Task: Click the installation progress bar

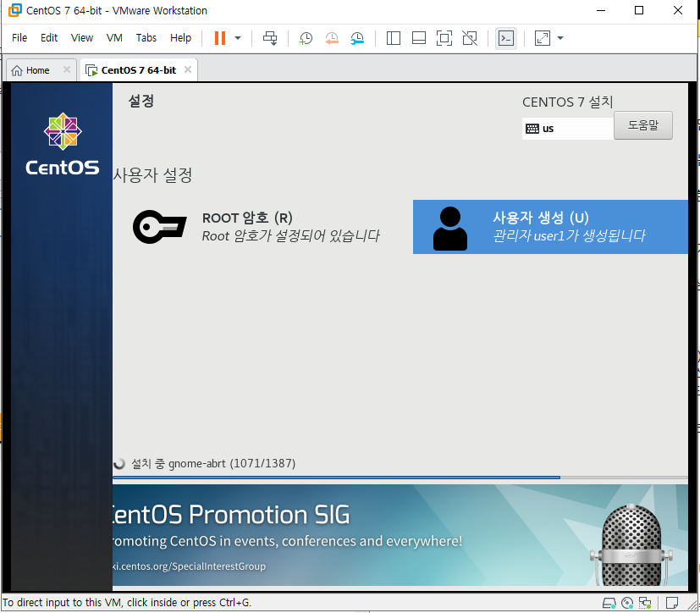Action: [x=400, y=478]
